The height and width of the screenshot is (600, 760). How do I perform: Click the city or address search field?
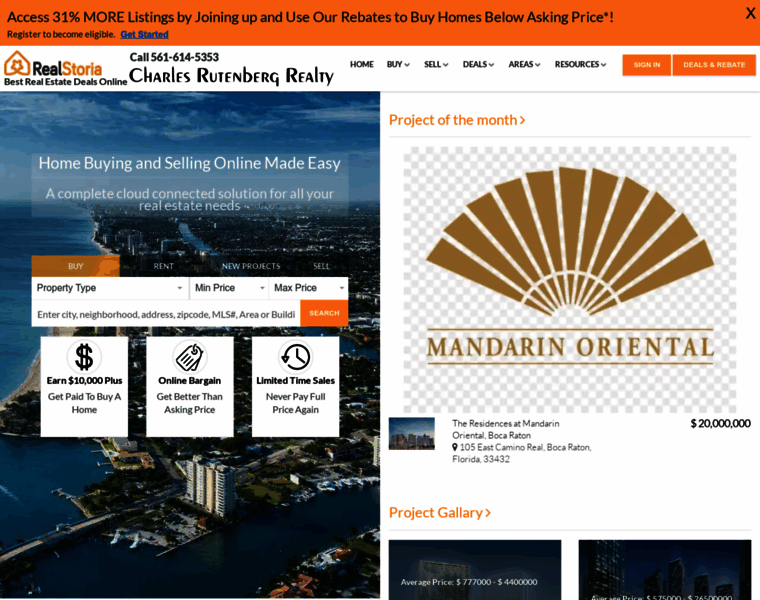(x=166, y=314)
